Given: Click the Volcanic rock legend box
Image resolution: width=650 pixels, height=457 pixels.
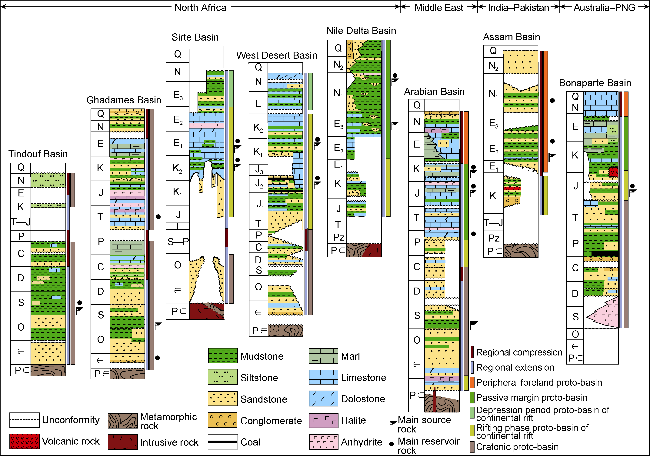Looking at the screenshot, I should click(x=27, y=441).
